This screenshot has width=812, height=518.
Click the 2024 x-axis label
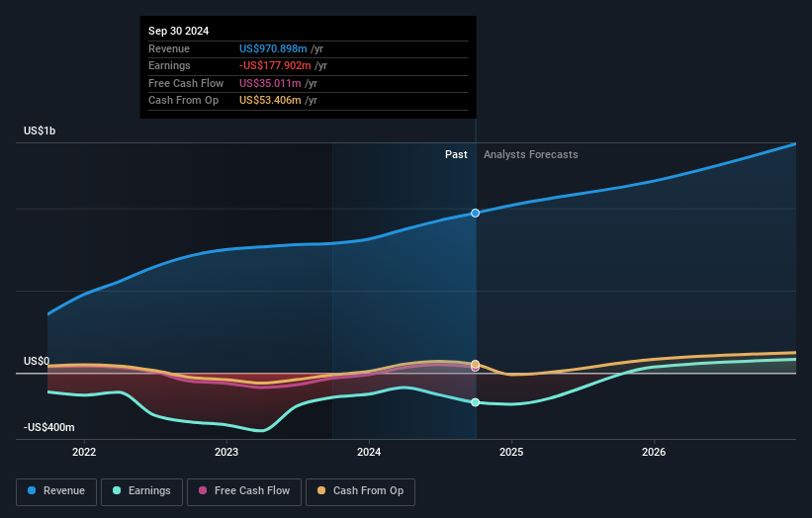point(369,453)
